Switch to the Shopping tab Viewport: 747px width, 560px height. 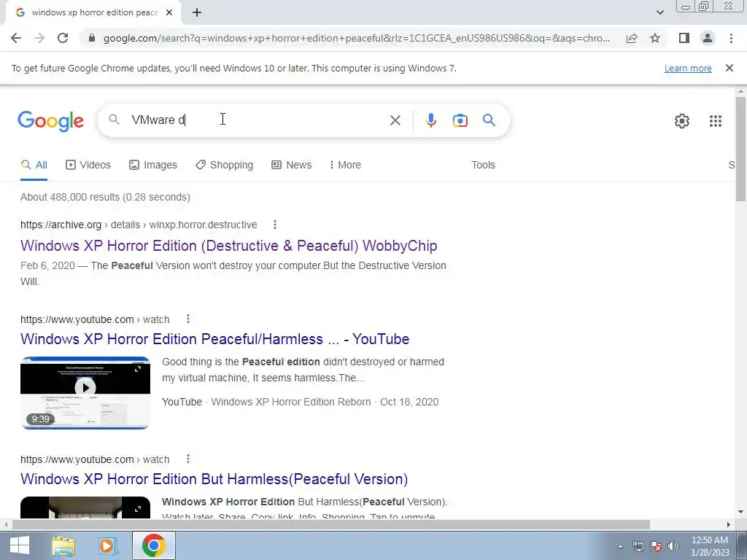point(225,165)
